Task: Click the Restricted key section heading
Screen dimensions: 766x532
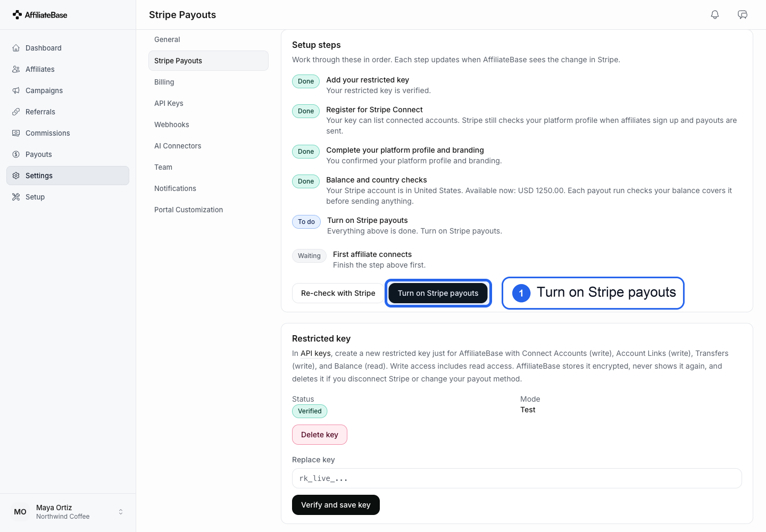Action: click(321, 338)
